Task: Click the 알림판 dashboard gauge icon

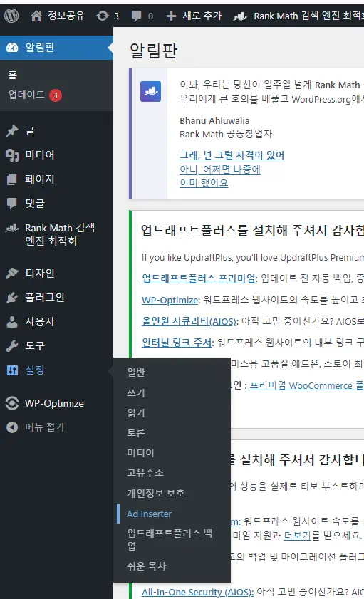Action: 12,48
